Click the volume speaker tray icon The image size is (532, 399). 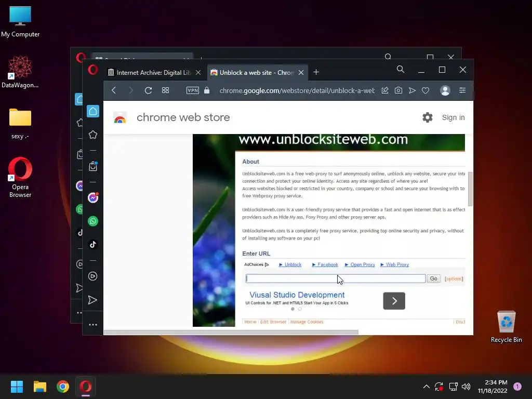point(466,387)
